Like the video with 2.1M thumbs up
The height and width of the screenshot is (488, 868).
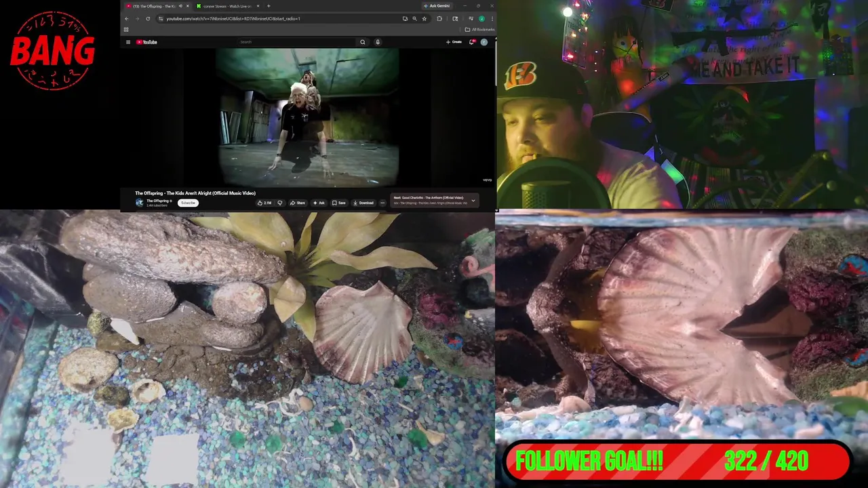point(264,203)
